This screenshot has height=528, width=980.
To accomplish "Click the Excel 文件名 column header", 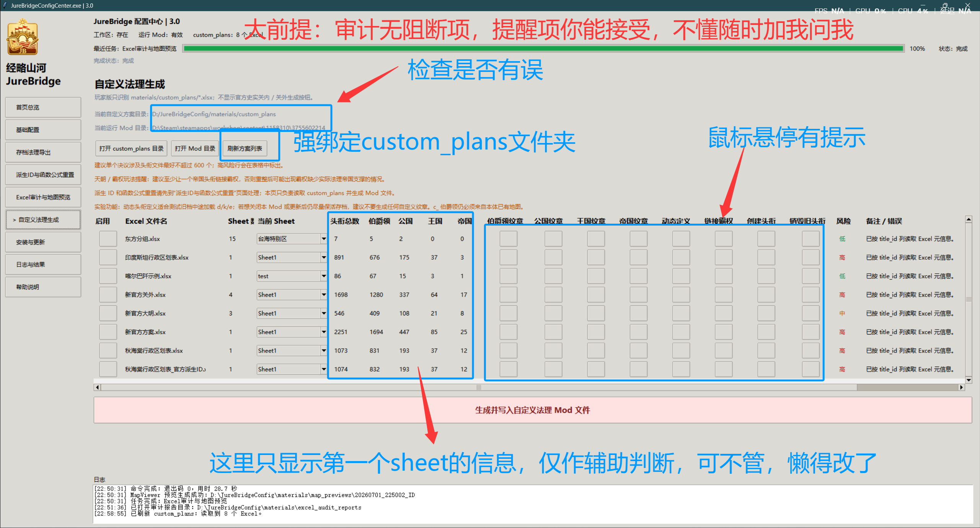I will click(x=146, y=221).
